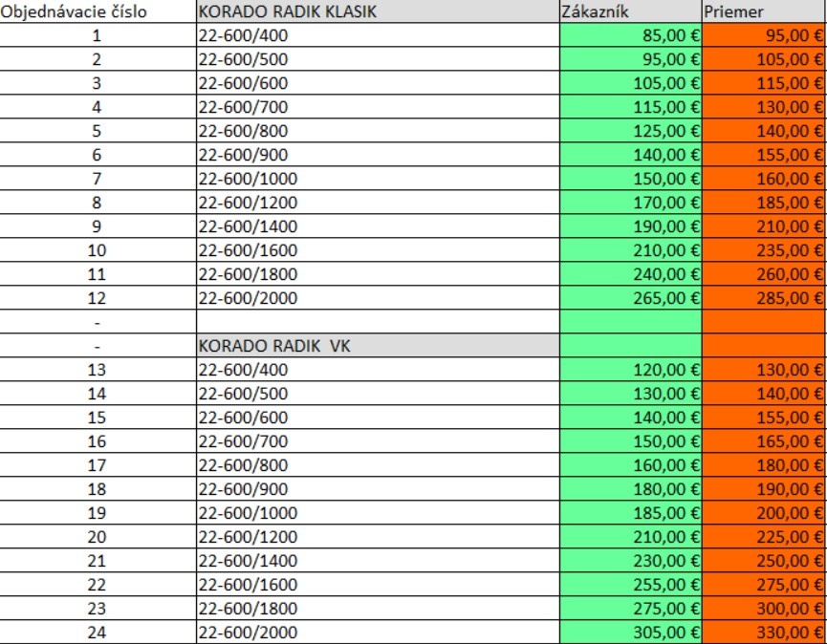Click the 230,00 € customer price cell
Screen dimensions: 827x644
point(631,560)
